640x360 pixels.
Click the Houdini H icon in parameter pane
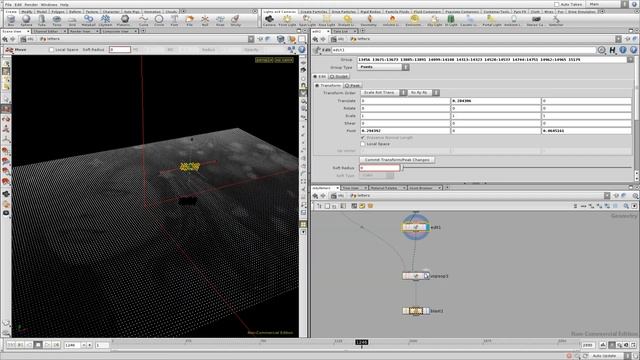(612, 50)
